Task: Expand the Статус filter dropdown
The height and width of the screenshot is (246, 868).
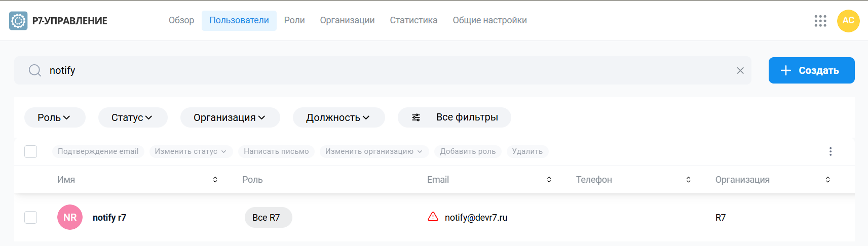Action: pyautogui.click(x=133, y=117)
